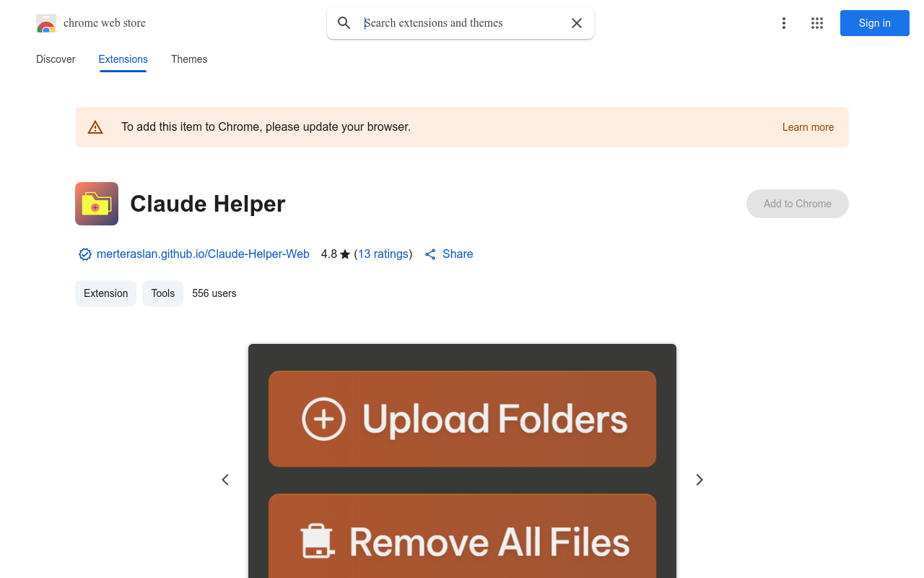This screenshot has width=924, height=578.
Task: Clear the search field with X
Action: click(x=577, y=23)
